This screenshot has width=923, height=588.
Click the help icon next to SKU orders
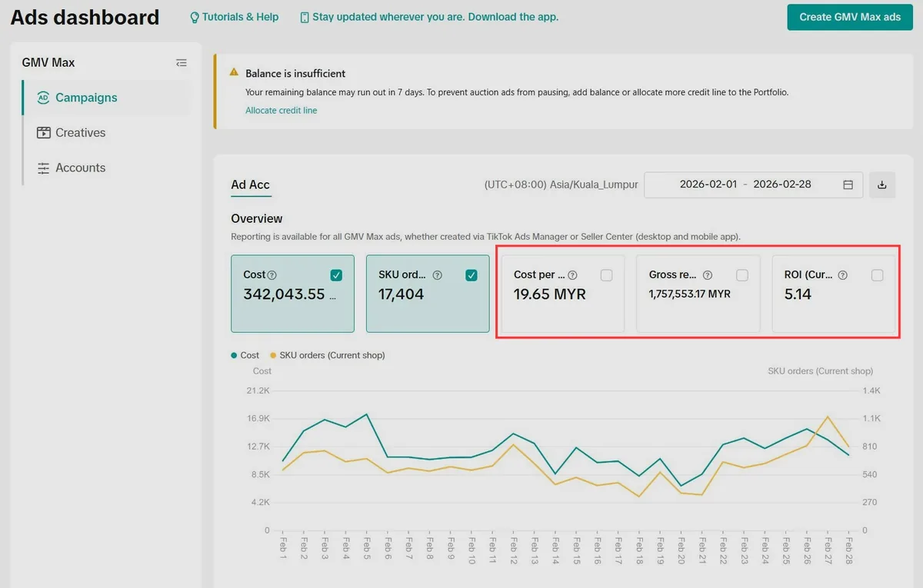tap(438, 275)
